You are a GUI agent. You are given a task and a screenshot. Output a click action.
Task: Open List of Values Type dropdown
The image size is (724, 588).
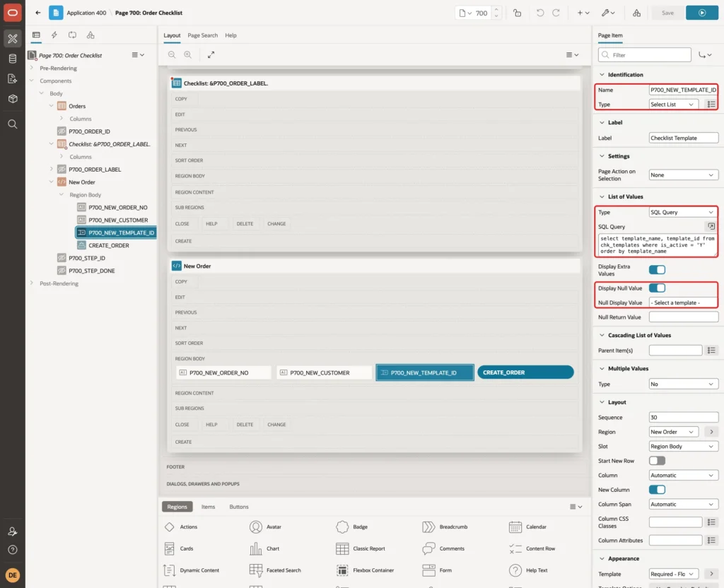[684, 212]
